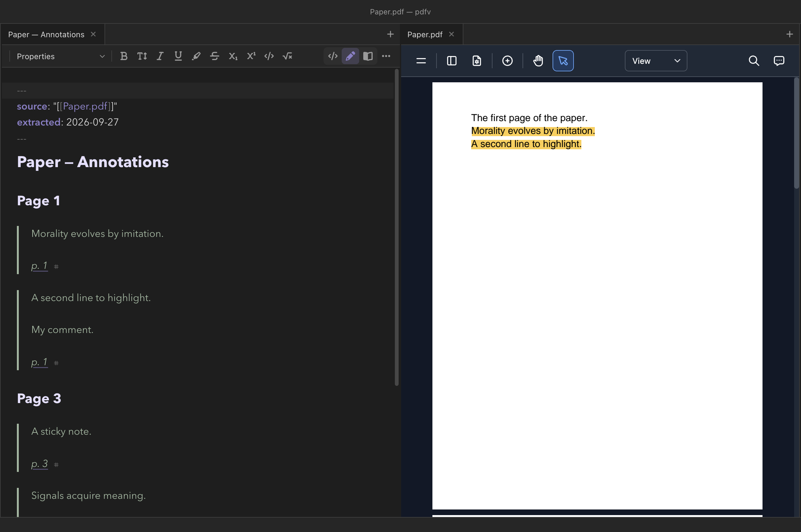
Task: Click 'A sticky note.' text
Action: [61, 431]
